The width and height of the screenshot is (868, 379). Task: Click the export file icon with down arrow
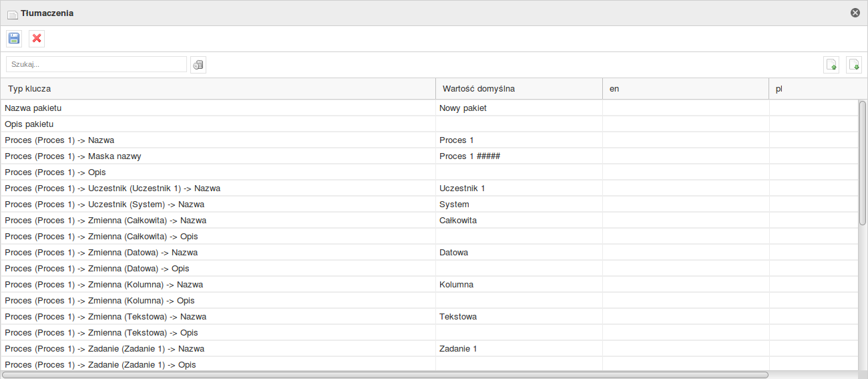tap(854, 65)
